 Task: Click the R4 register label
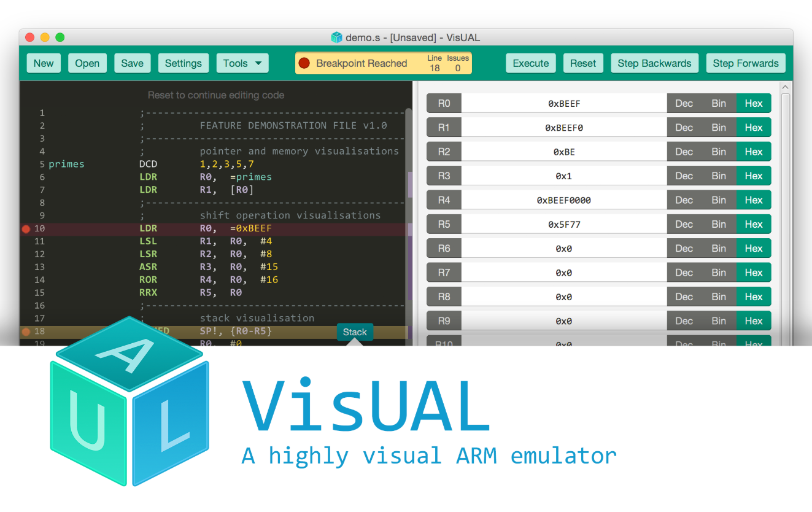(x=444, y=200)
